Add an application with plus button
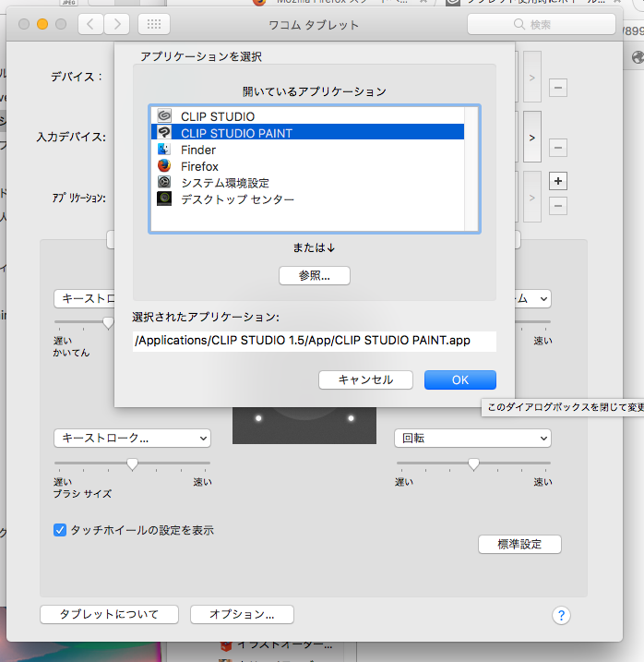 click(x=558, y=180)
